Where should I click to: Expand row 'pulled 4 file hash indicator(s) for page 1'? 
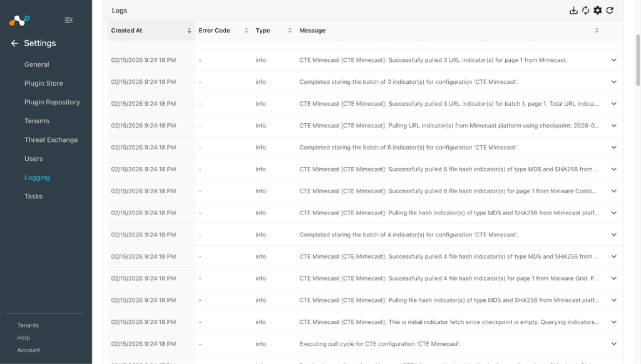tap(614, 278)
